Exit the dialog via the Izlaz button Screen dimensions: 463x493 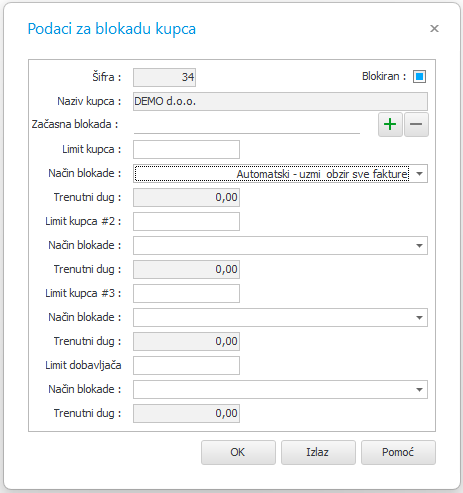(318, 452)
